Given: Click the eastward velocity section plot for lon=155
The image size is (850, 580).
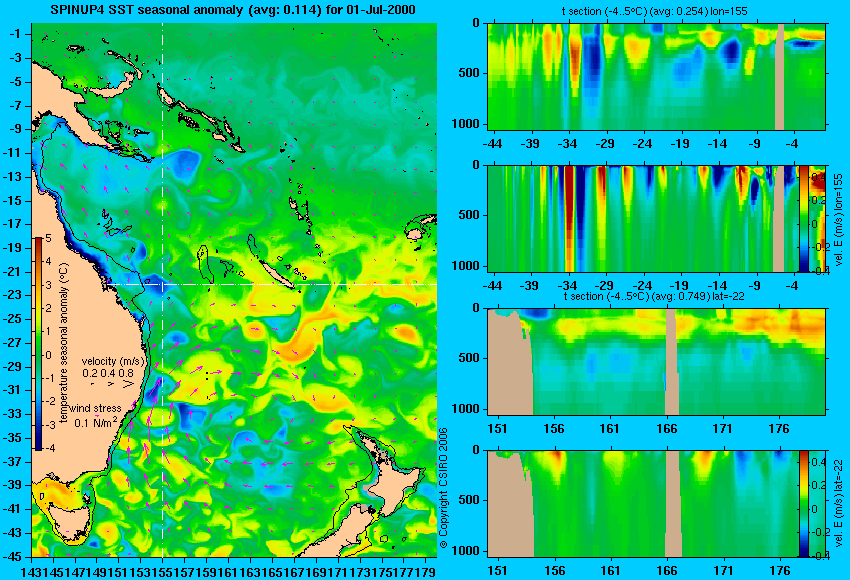Looking at the screenshot, I should pyautogui.click(x=643, y=218).
